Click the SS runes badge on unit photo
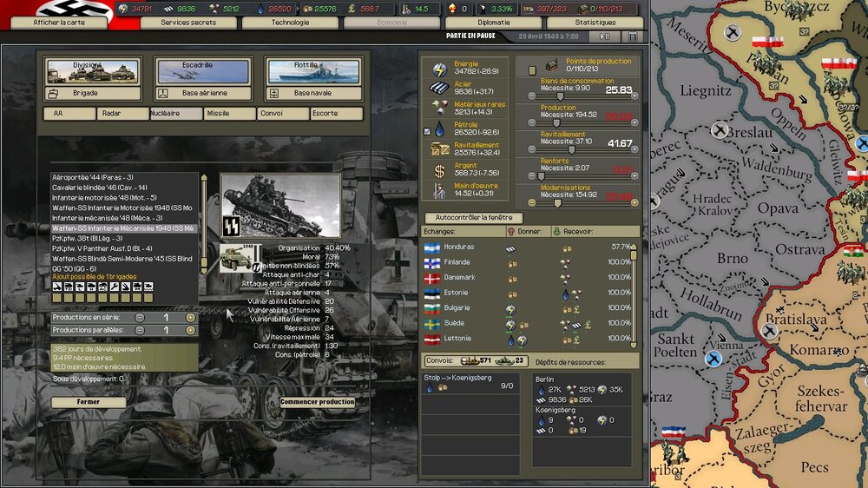 (231, 226)
